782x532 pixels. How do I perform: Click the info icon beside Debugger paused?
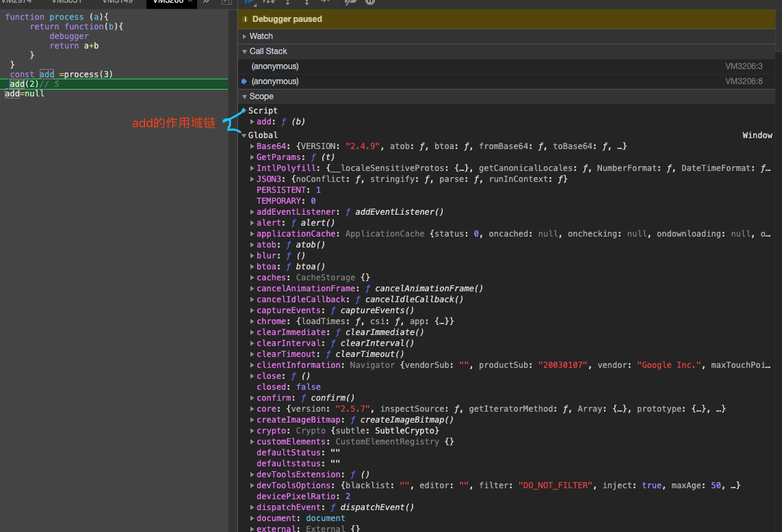(246, 19)
